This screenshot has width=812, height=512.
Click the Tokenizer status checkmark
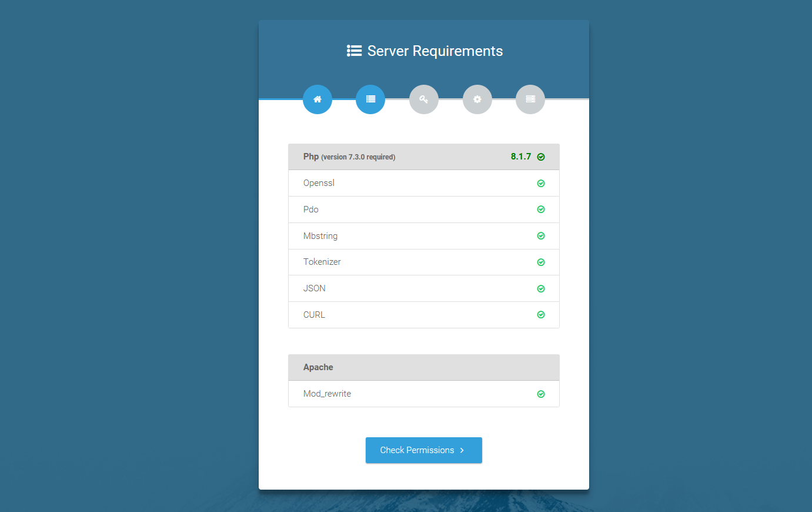coord(541,262)
